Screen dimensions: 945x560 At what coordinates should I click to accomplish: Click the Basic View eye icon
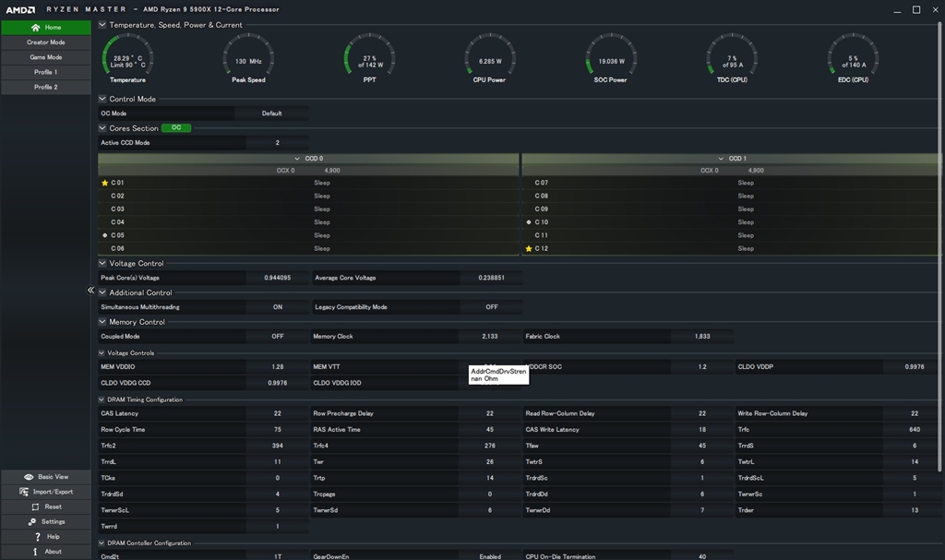[x=29, y=477]
